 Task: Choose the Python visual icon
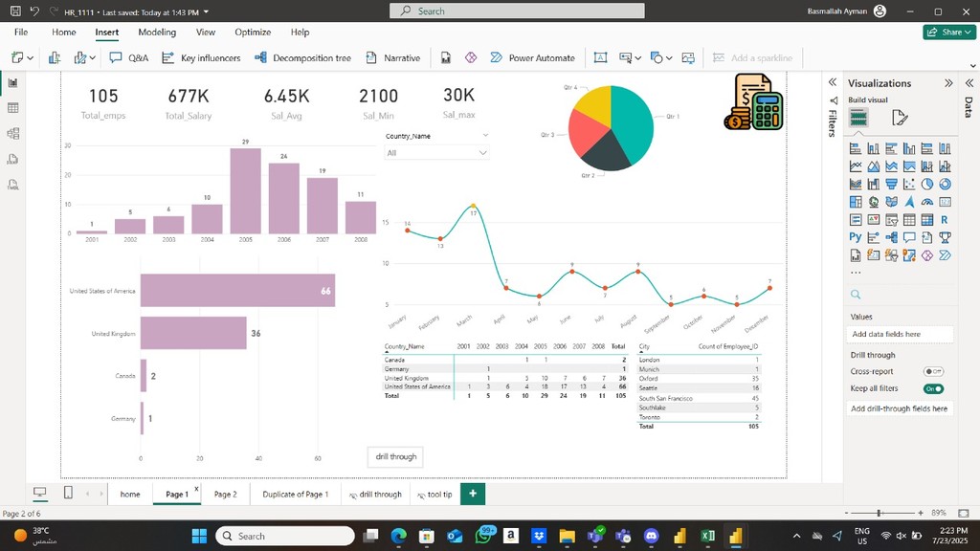[x=856, y=237]
